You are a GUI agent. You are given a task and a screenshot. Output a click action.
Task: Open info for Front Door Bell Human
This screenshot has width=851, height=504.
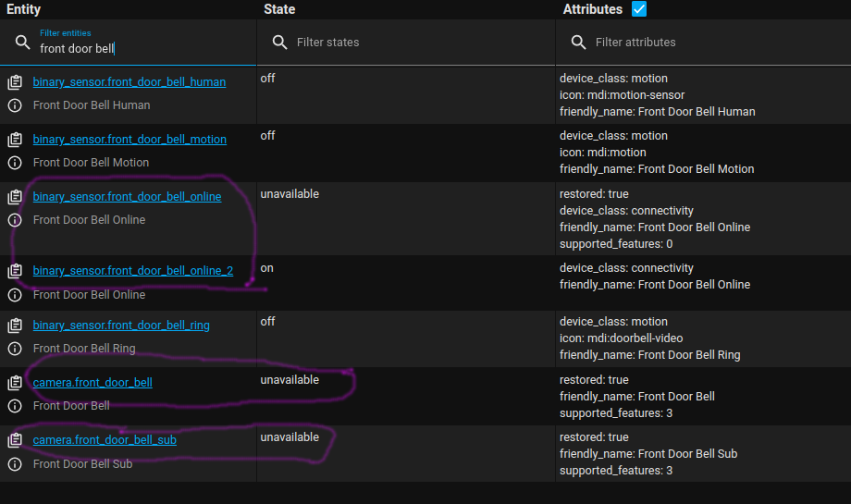point(15,105)
